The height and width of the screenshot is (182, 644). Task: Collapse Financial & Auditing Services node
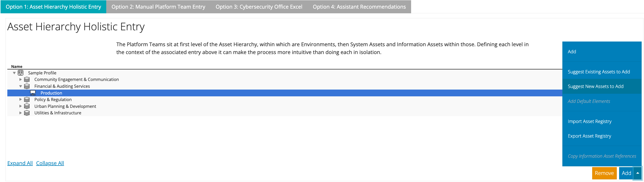[x=20, y=86]
